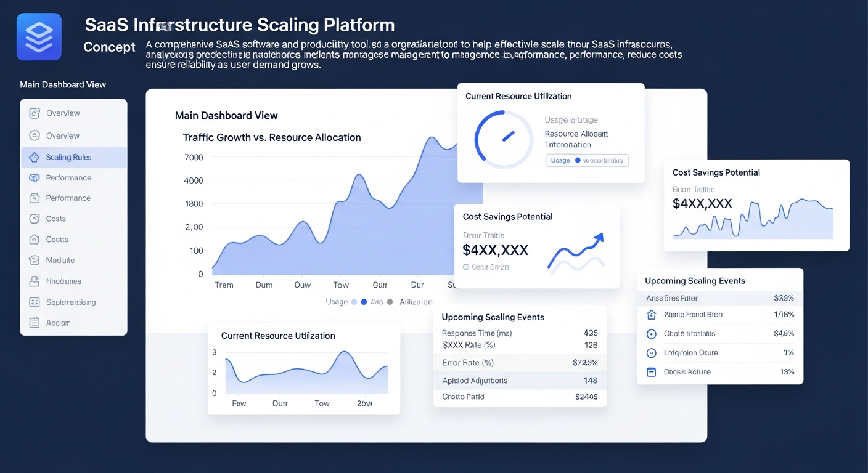Screen dimensions: 868x473
Task: Click house icon in Upcoming Scaling Events list
Action: click(x=651, y=315)
